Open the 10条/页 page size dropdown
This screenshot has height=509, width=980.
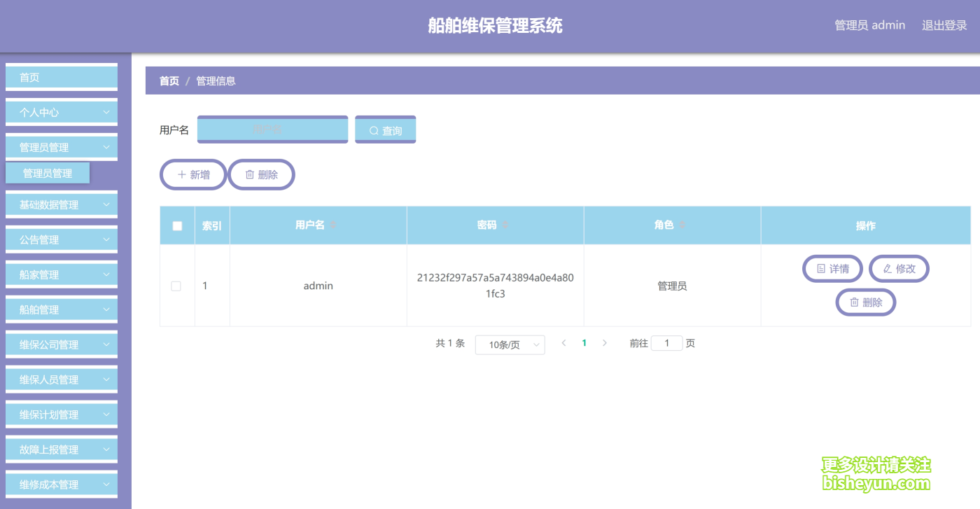pyautogui.click(x=510, y=344)
